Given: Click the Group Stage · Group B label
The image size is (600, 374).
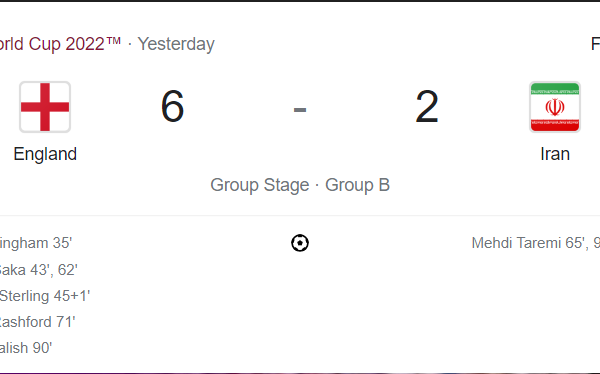Looking at the screenshot, I should (x=300, y=185).
